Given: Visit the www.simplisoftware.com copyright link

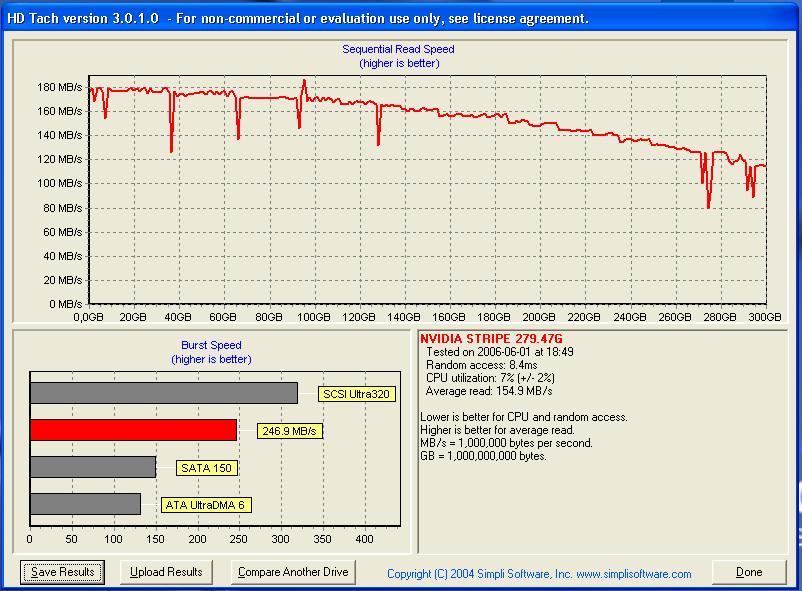Looking at the screenshot, I should [634, 574].
